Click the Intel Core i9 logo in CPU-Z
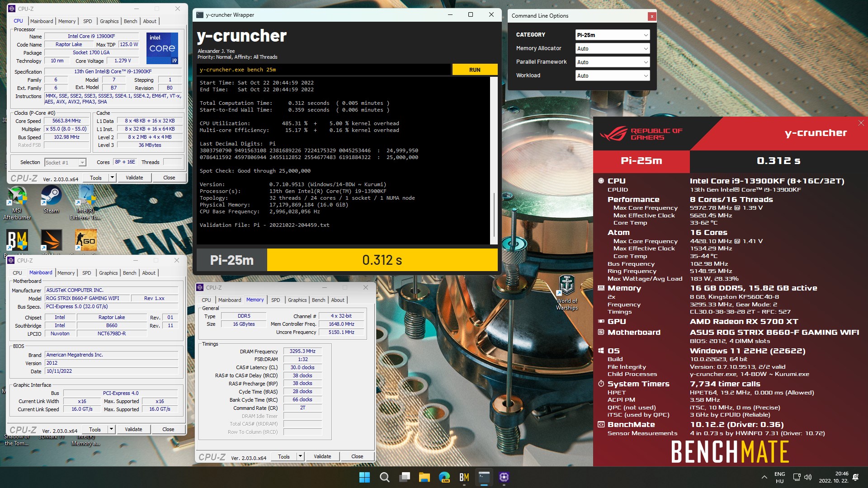The image size is (868, 488). (x=162, y=48)
